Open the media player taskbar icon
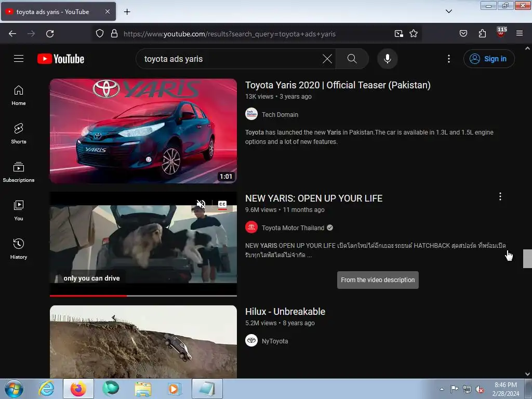This screenshot has width=532, height=399. 175,389
